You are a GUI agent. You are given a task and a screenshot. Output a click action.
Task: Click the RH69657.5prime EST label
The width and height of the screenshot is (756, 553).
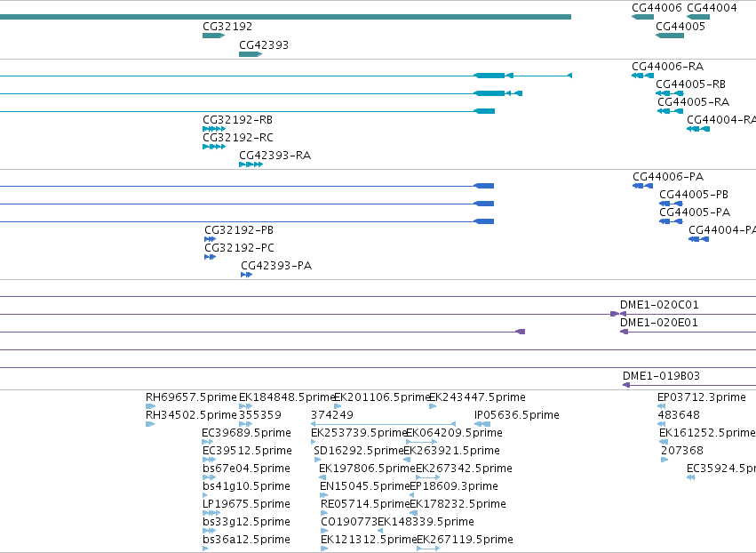[191, 397]
